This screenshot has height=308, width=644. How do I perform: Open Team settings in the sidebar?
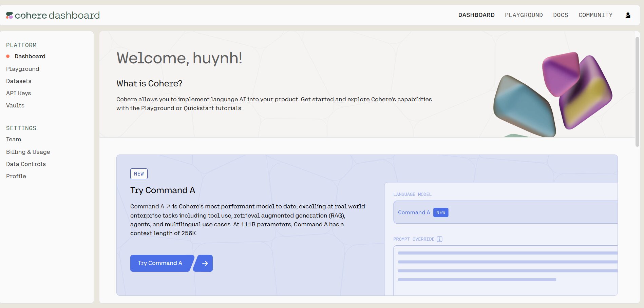pos(14,139)
